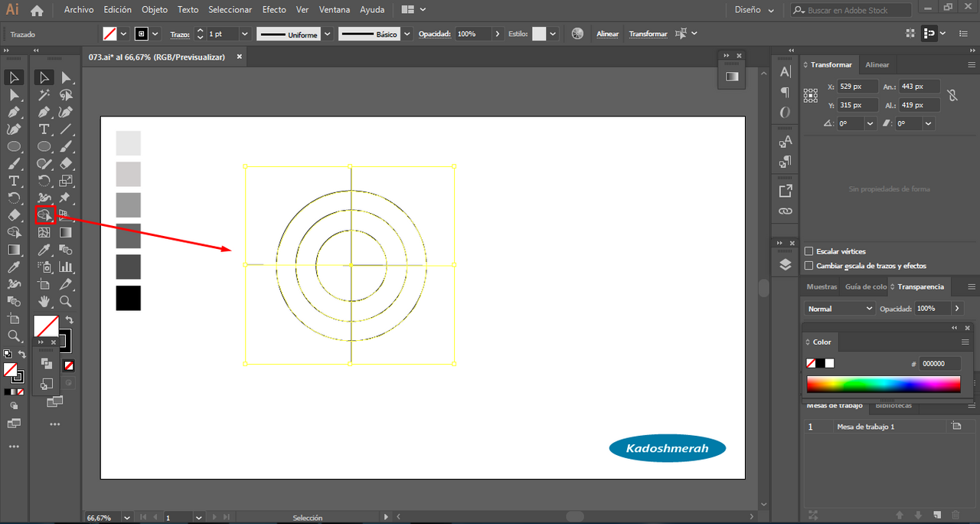
Task: Select the Line Segment tool
Action: (x=66, y=129)
